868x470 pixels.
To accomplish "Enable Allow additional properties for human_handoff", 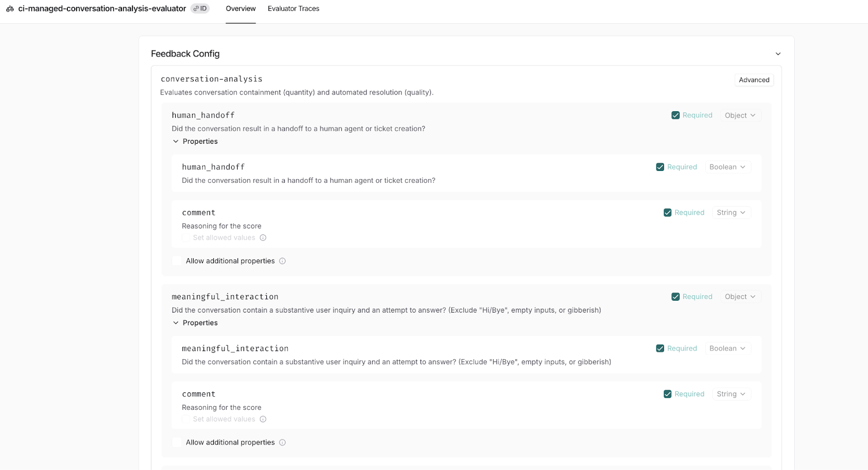I will pyautogui.click(x=177, y=261).
